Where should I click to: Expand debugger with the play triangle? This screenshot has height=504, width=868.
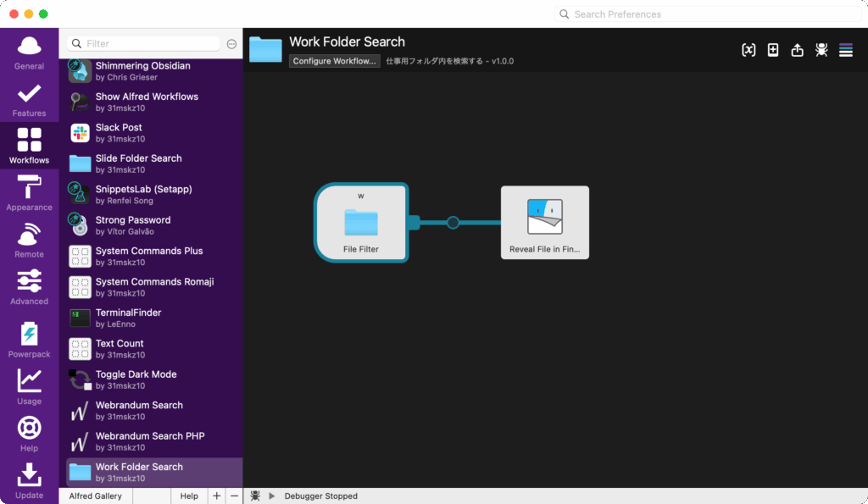(x=272, y=496)
